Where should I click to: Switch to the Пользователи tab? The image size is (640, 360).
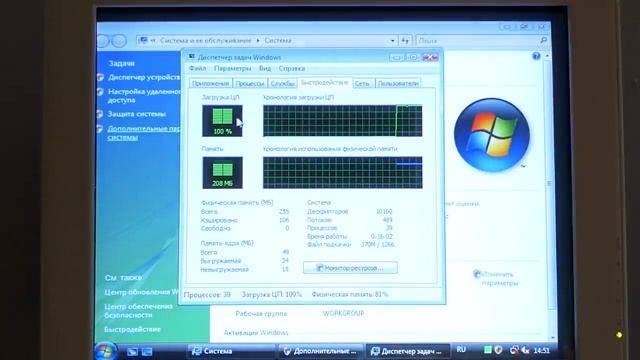tap(398, 83)
